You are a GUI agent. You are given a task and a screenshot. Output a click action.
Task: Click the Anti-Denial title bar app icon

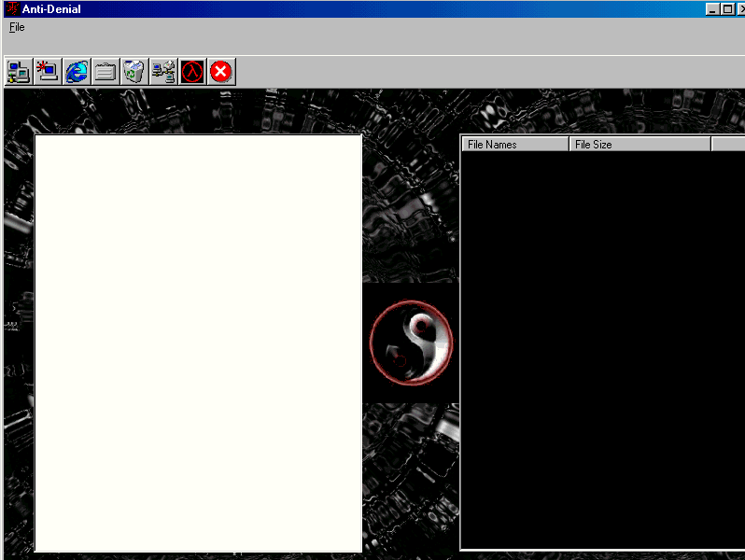coord(12,8)
